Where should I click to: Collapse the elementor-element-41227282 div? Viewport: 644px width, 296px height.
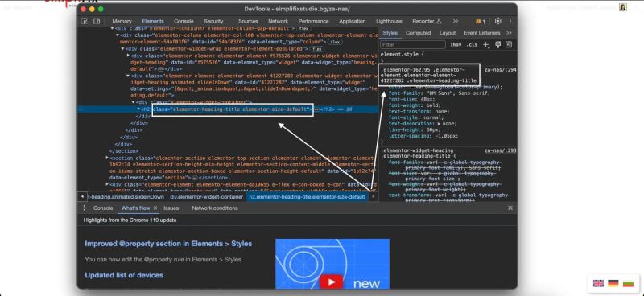point(128,76)
